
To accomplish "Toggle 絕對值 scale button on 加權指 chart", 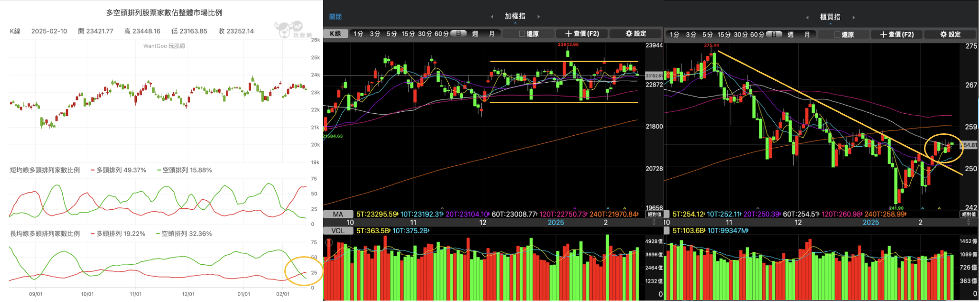I will tap(654, 215).
